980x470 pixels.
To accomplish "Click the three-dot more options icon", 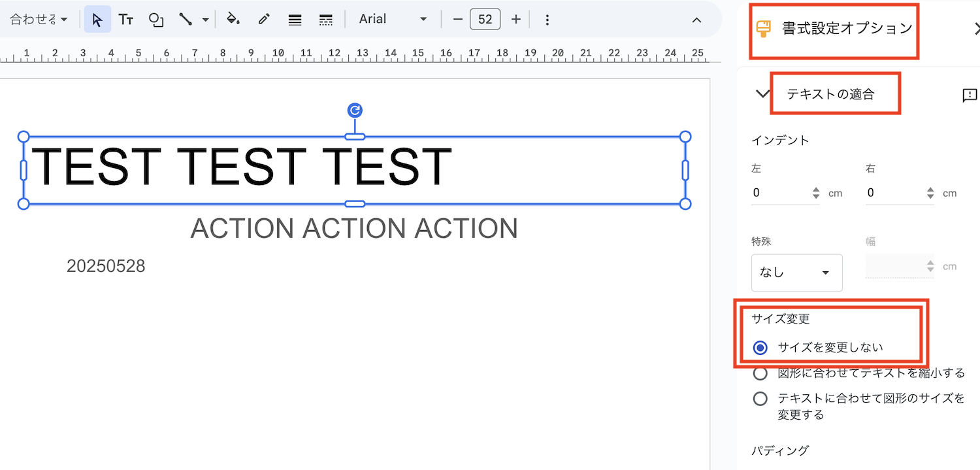I will (x=547, y=20).
